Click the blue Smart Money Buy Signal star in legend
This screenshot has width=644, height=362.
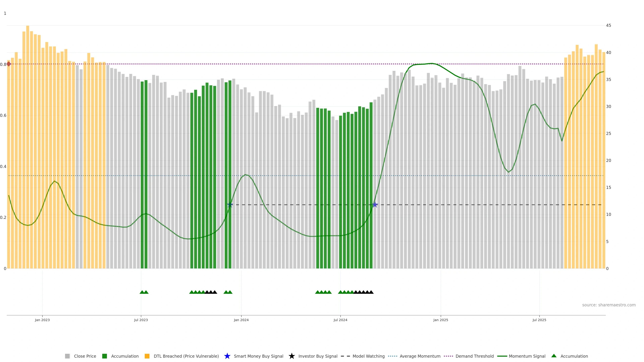(227, 356)
